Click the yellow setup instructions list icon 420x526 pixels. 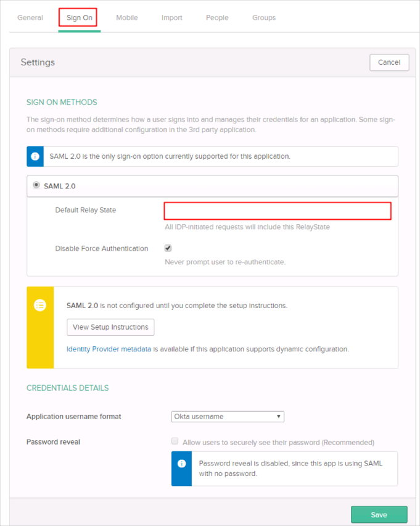(x=40, y=305)
